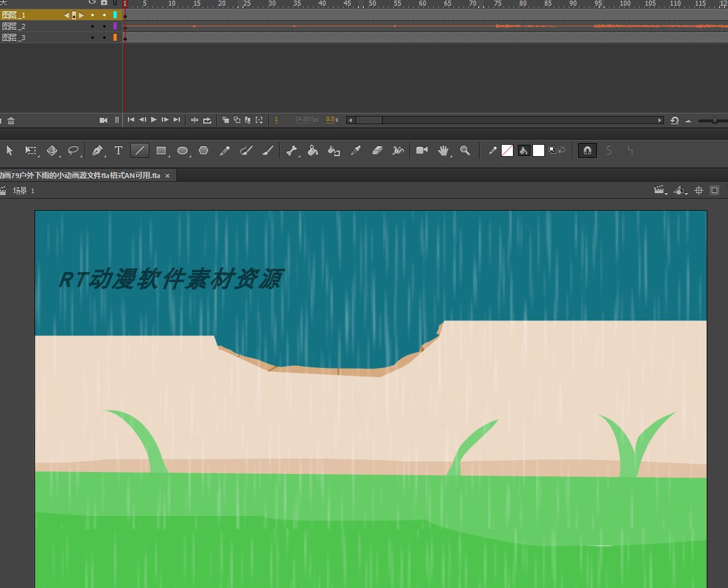Select the 3D Rotation tool

(52, 150)
